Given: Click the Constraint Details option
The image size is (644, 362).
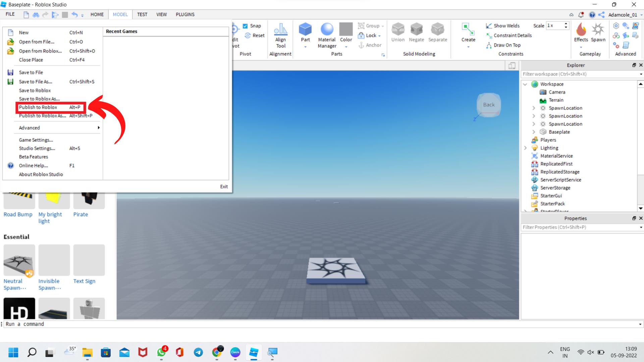Looking at the screenshot, I should [509, 36].
